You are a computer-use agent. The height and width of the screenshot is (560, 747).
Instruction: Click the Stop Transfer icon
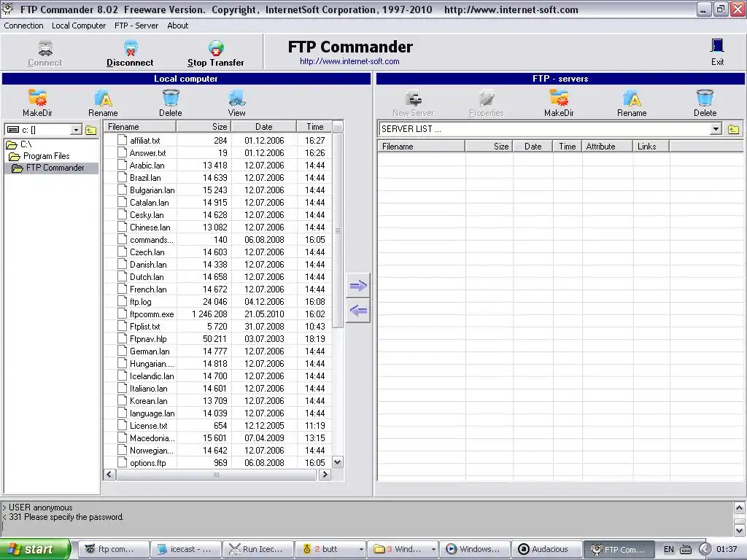(x=216, y=48)
